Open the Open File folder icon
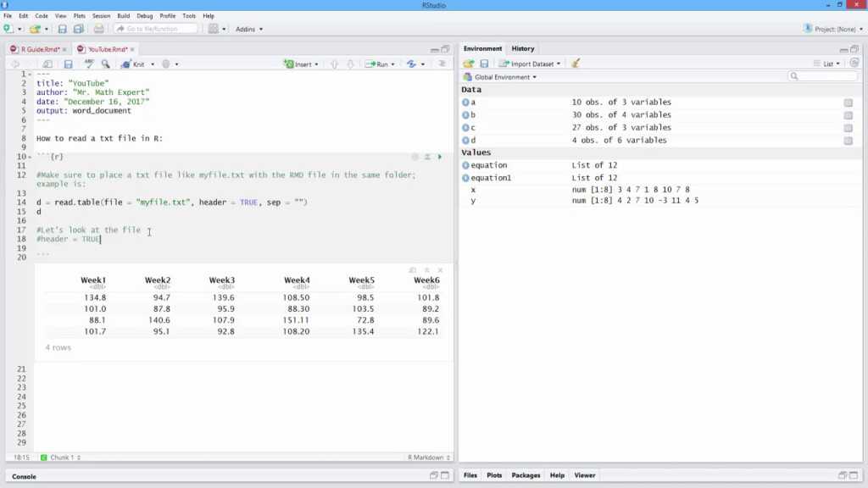868x488 pixels. point(34,29)
